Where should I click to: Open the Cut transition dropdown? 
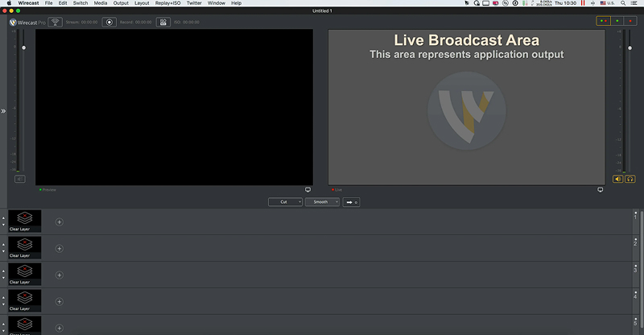pos(286,202)
